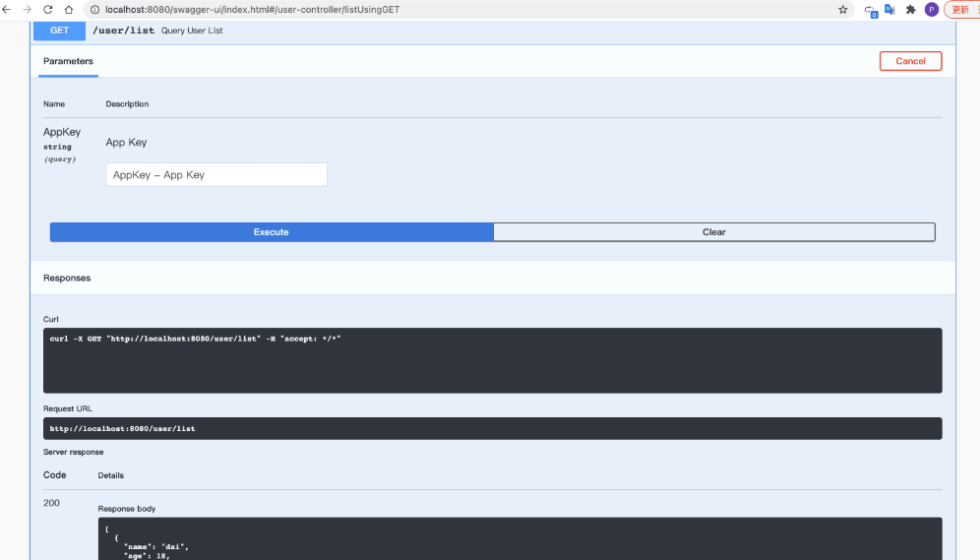Run the request with Execute
The width and height of the screenshot is (980, 560).
tap(272, 232)
